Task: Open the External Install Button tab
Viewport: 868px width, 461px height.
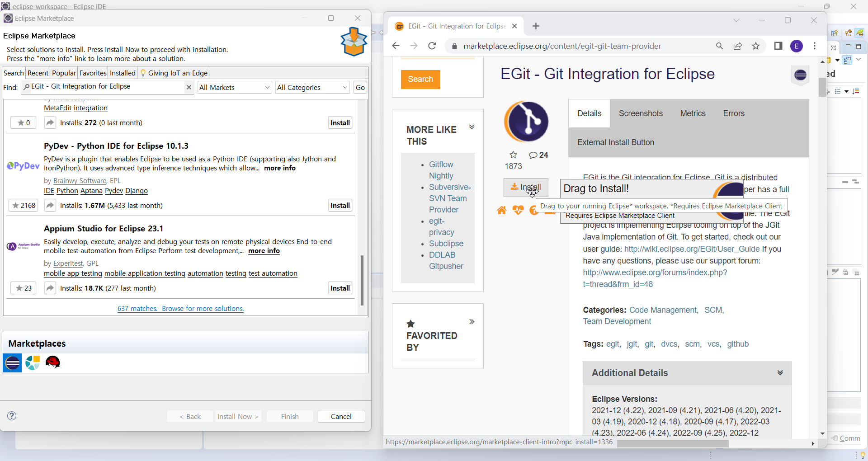Action: [x=616, y=142]
